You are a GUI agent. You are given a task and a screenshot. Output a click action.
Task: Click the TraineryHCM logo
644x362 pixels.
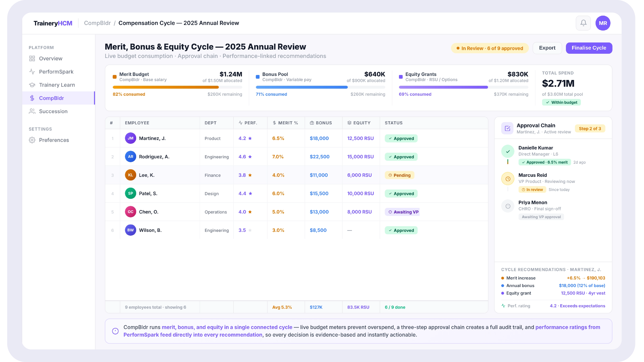click(x=53, y=23)
